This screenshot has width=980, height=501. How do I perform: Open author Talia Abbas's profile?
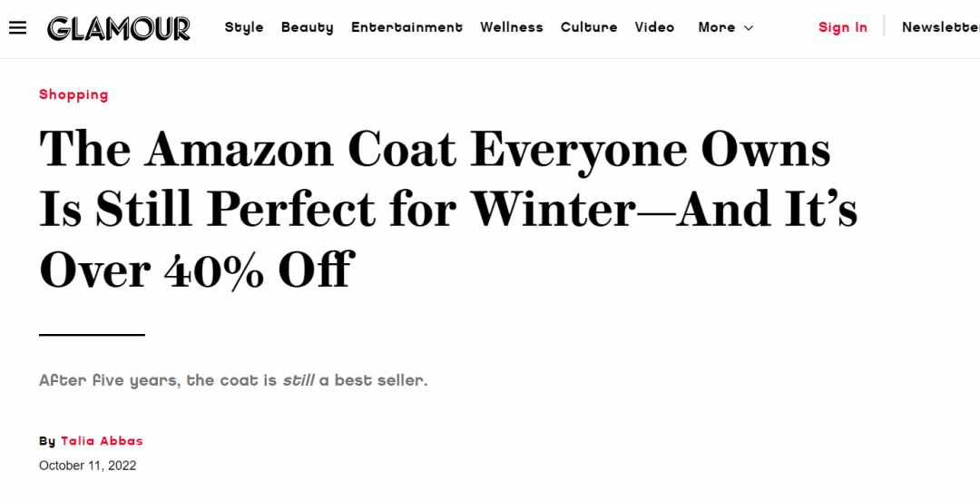pos(102,441)
